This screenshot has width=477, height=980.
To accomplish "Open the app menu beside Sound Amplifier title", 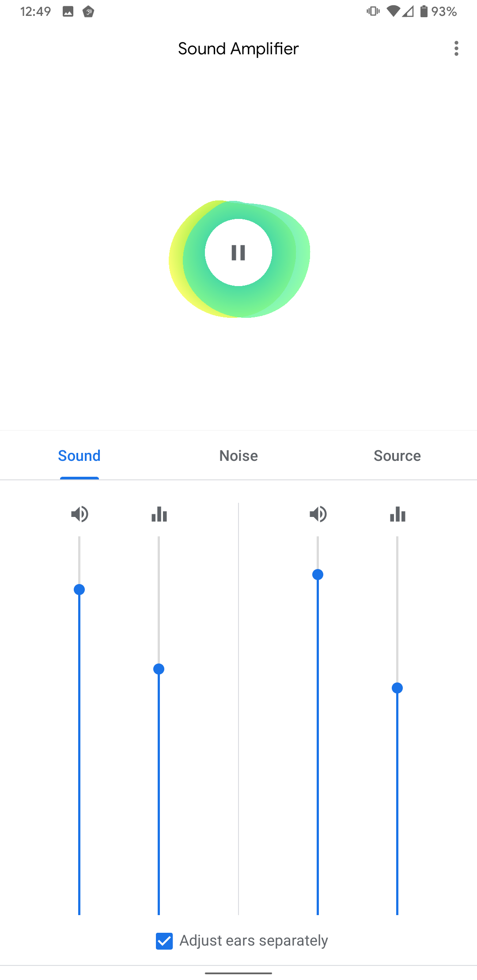I will [x=456, y=49].
